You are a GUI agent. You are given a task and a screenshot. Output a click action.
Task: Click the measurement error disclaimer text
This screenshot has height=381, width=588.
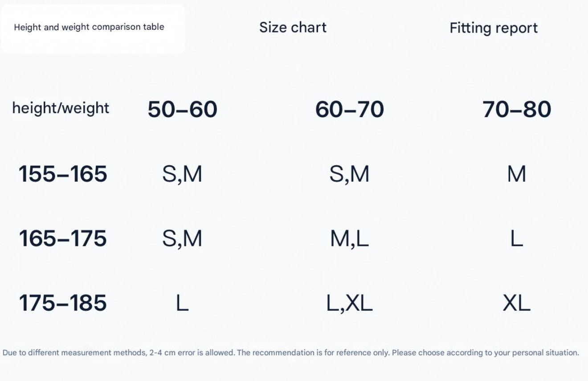290,352
